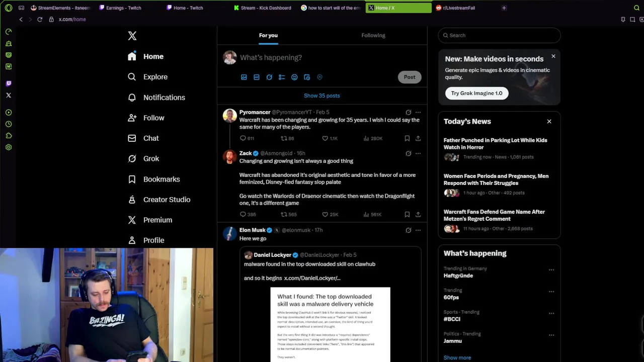644x362 pixels.
Task: Share Zack's post
Action: point(418,214)
